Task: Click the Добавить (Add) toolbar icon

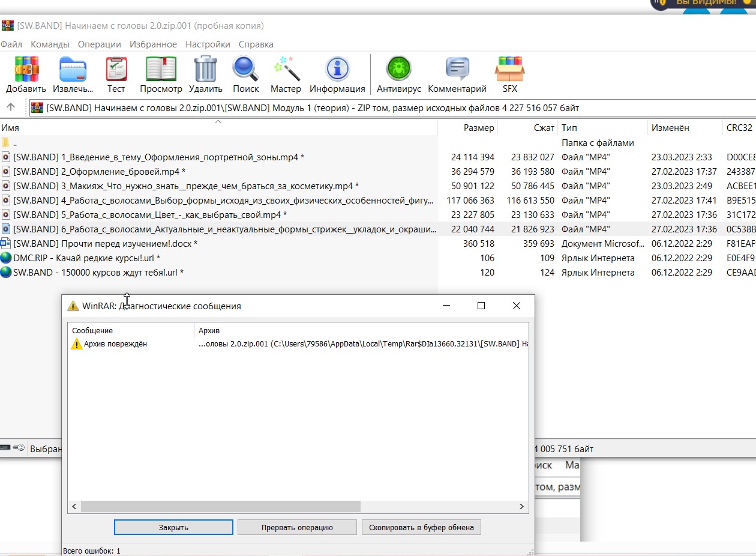Action: [x=26, y=70]
